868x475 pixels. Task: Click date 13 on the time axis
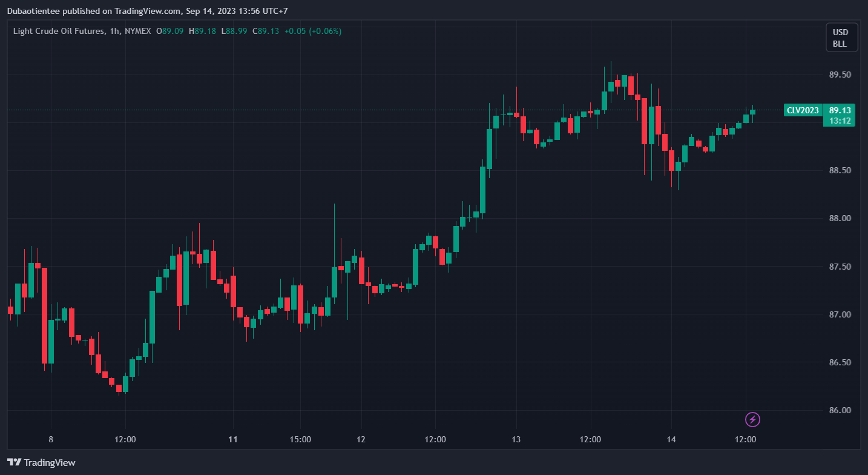(516, 439)
